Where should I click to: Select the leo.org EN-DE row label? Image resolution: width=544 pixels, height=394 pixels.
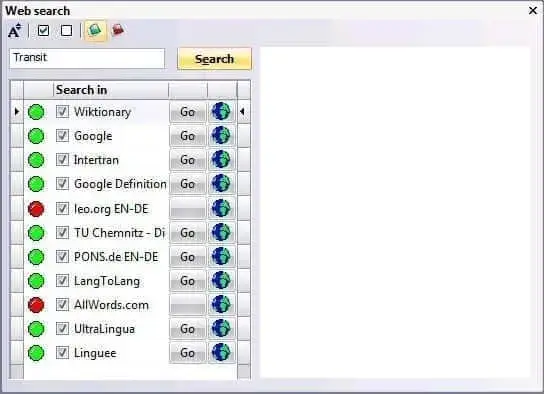pos(111,209)
